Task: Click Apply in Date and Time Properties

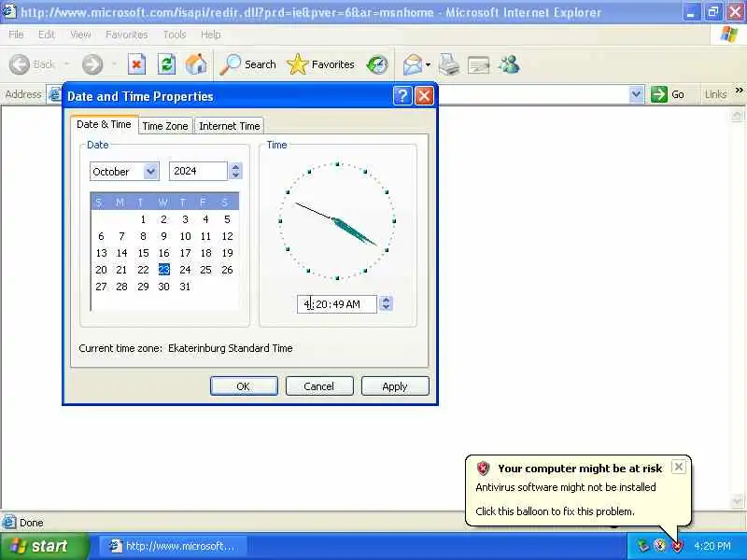Action: (395, 385)
